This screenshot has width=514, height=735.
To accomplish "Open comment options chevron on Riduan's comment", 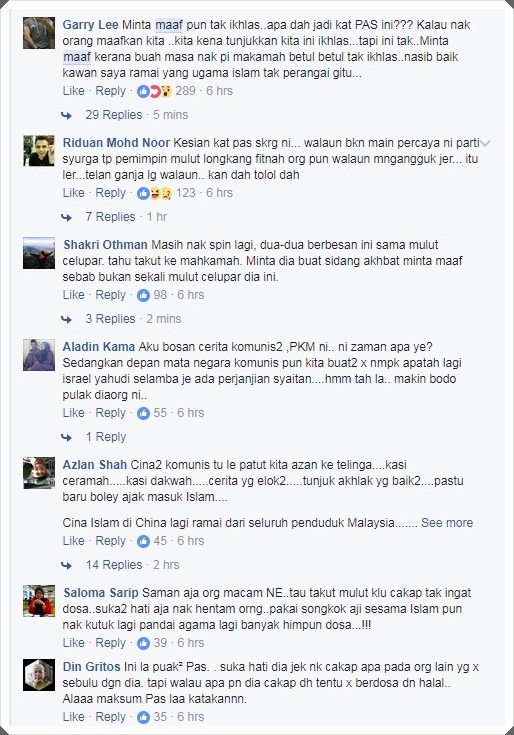I will point(486,143).
